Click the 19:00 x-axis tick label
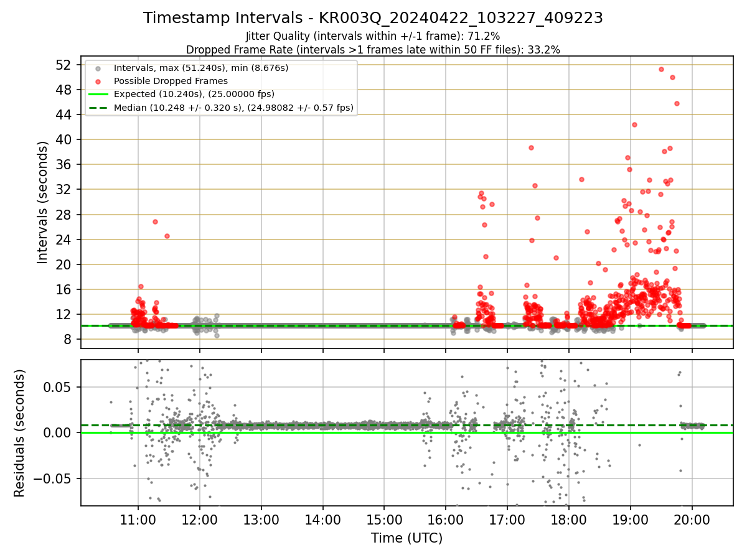This screenshot has height=560, width=747. [x=631, y=520]
